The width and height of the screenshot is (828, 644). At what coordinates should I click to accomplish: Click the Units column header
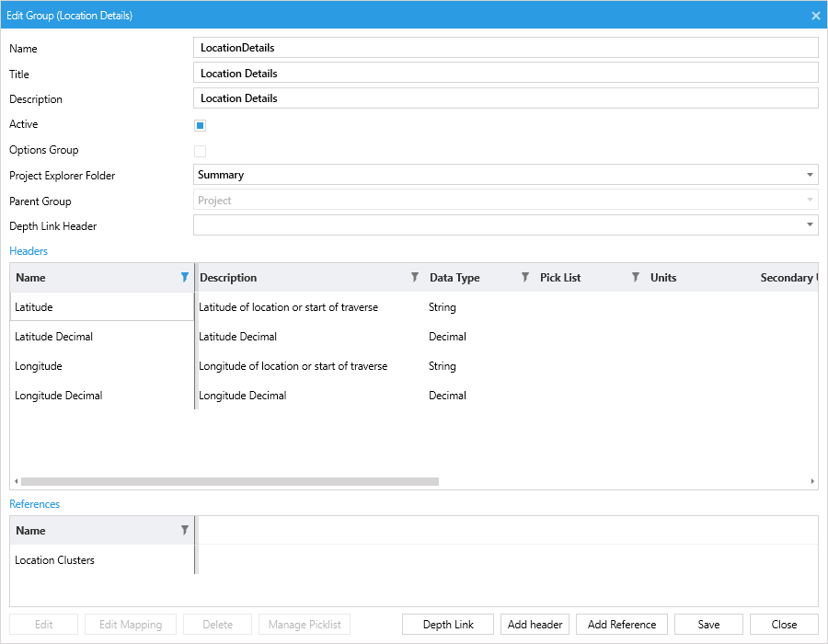[663, 278]
